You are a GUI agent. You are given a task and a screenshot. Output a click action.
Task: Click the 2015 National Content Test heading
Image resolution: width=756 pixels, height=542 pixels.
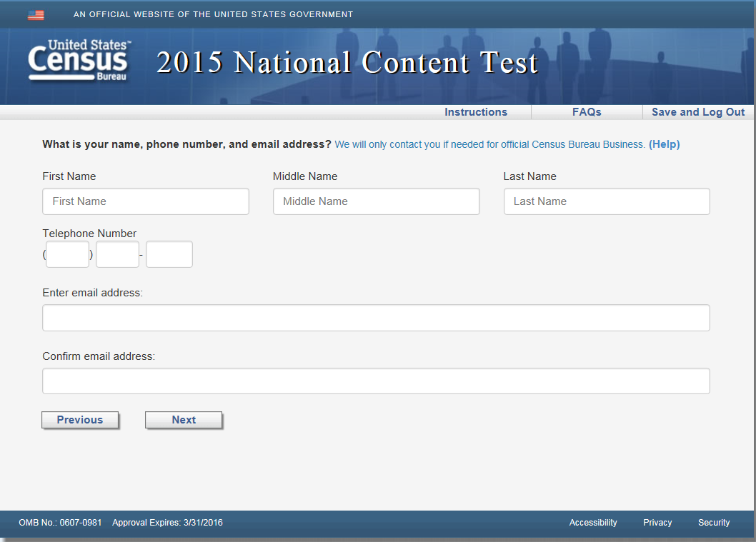[347, 63]
